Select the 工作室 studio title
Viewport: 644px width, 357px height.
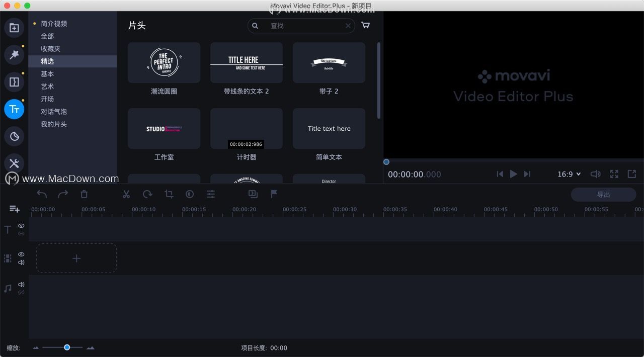164,128
